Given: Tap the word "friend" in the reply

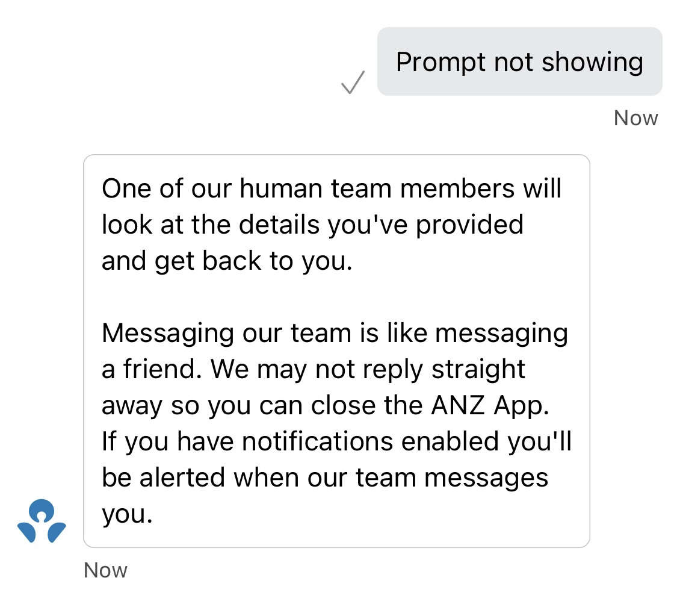Looking at the screenshot, I should (x=161, y=369).
